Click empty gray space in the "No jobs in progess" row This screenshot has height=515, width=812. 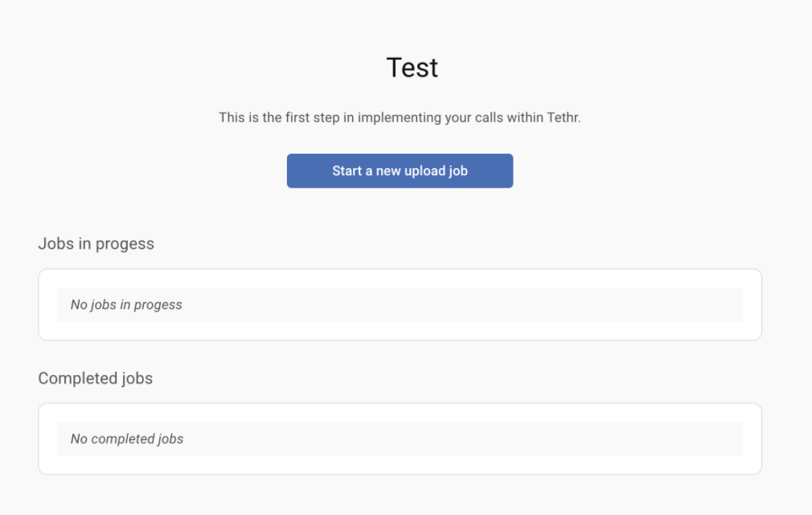point(482,305)
